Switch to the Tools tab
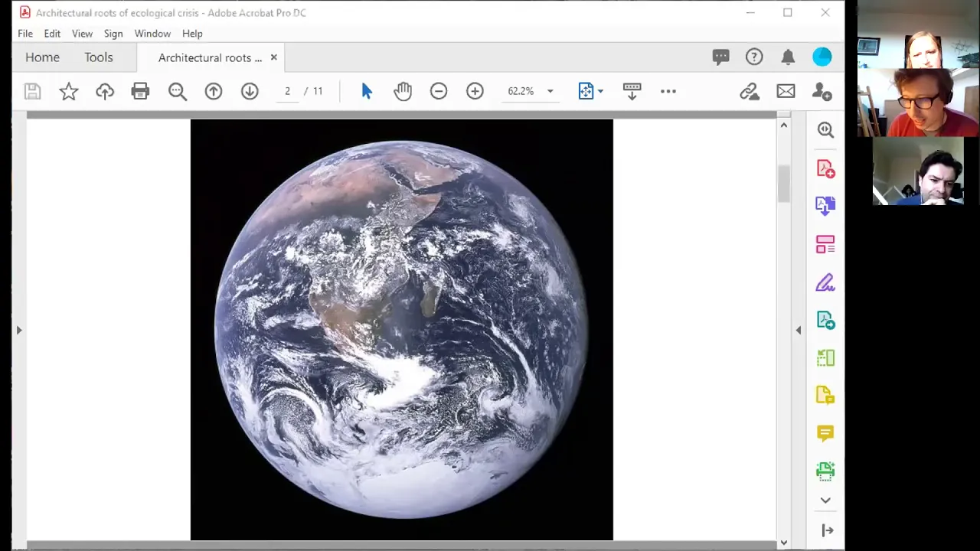 [x=99, y=57]
